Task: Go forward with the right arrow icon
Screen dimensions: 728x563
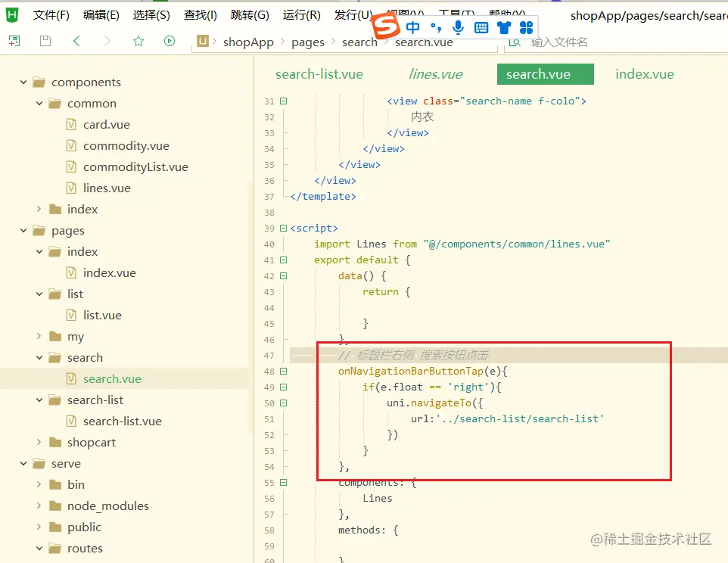Action: (x=107, y=42)
